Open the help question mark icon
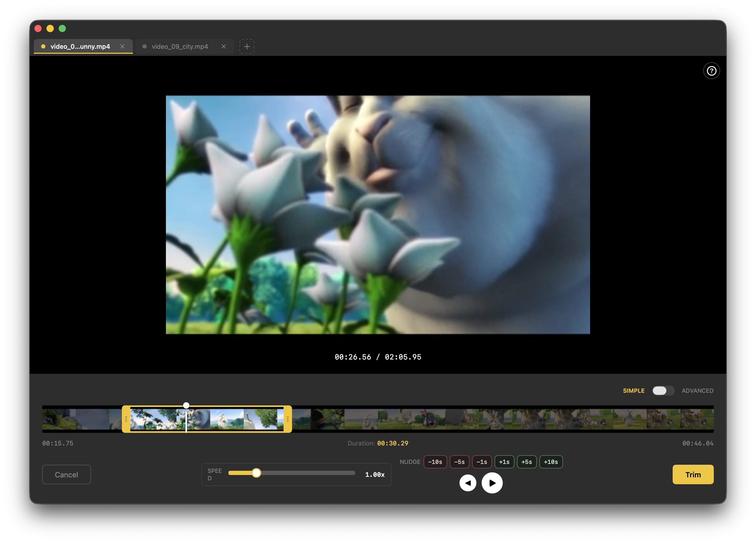The width and height of the screenshot is (756, 543). tap(711, 71)
